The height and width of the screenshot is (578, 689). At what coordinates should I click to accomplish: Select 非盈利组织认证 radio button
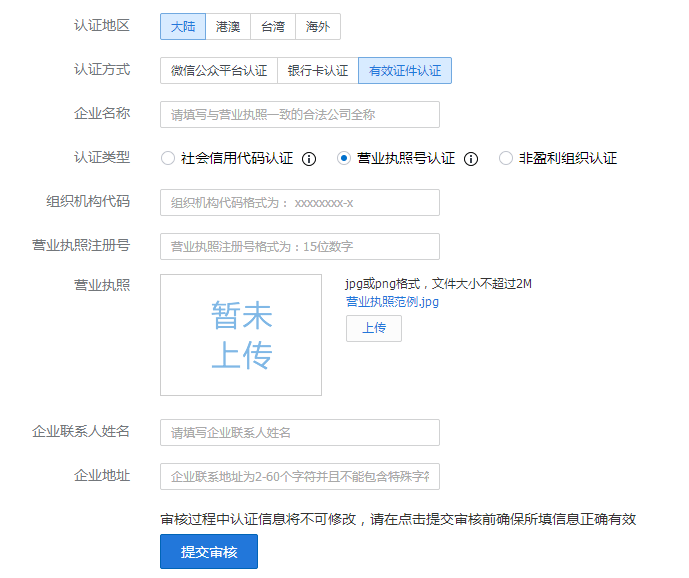tap(506, 159)
